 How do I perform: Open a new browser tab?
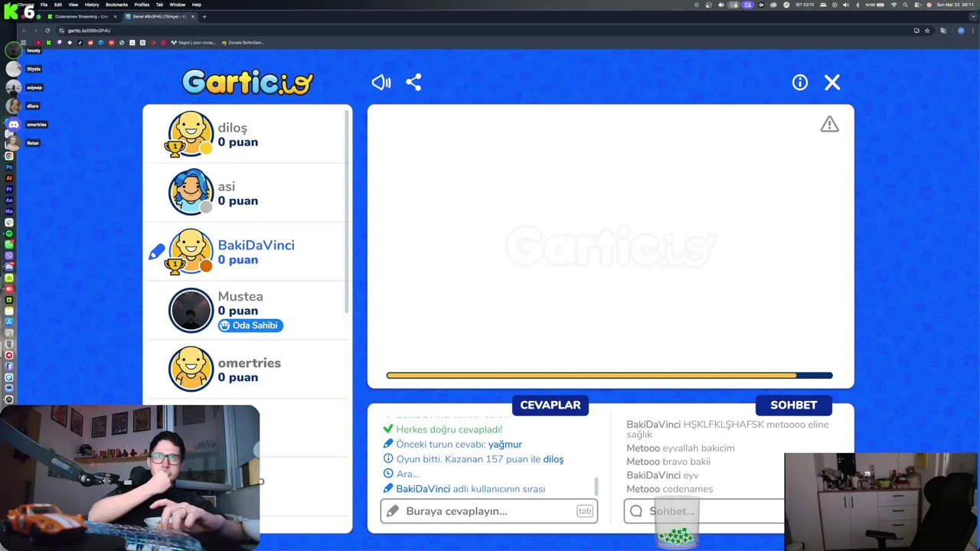pyautogui.click(x=204, y=16)
